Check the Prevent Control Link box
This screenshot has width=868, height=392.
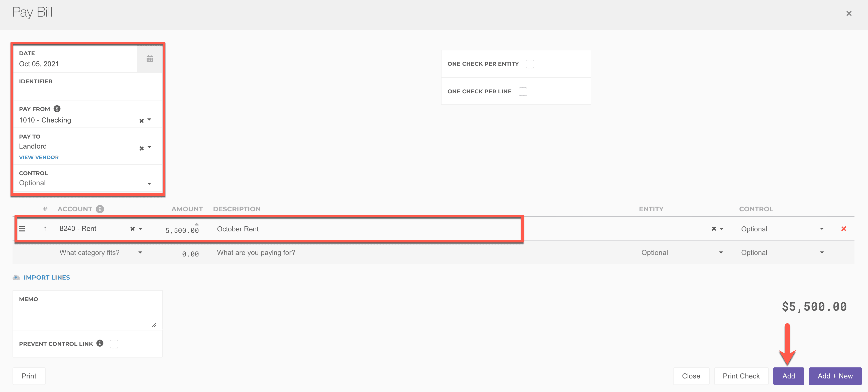114,344
